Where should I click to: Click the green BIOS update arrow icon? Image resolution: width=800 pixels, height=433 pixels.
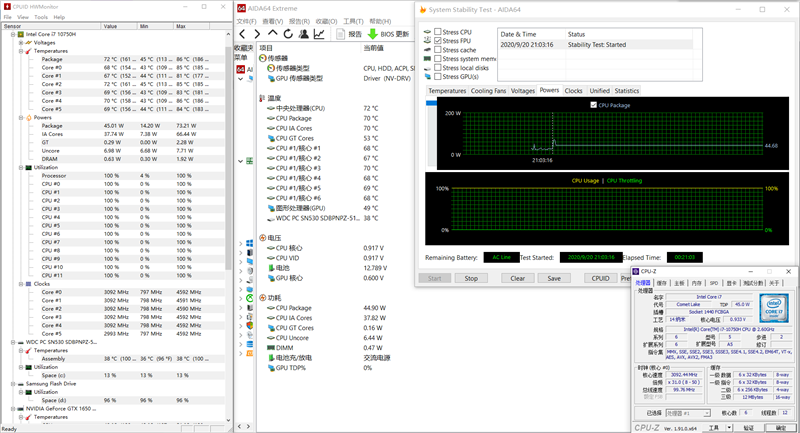373,34
